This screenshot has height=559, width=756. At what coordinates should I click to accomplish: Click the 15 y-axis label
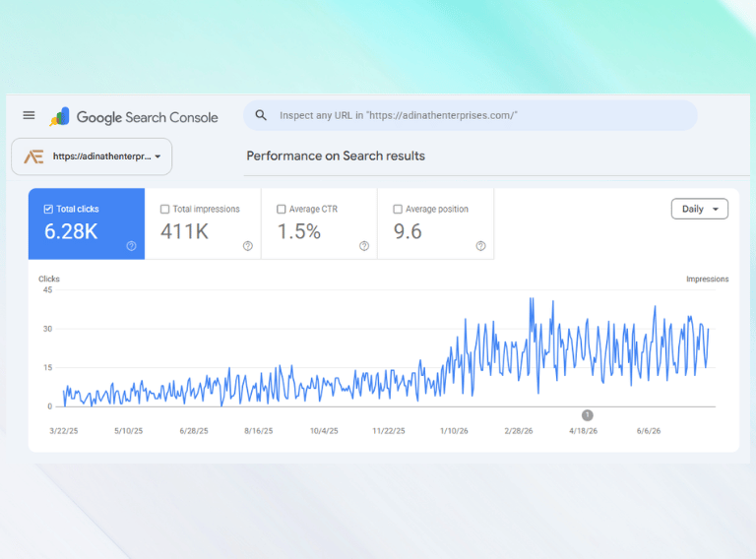pos(47,368)
